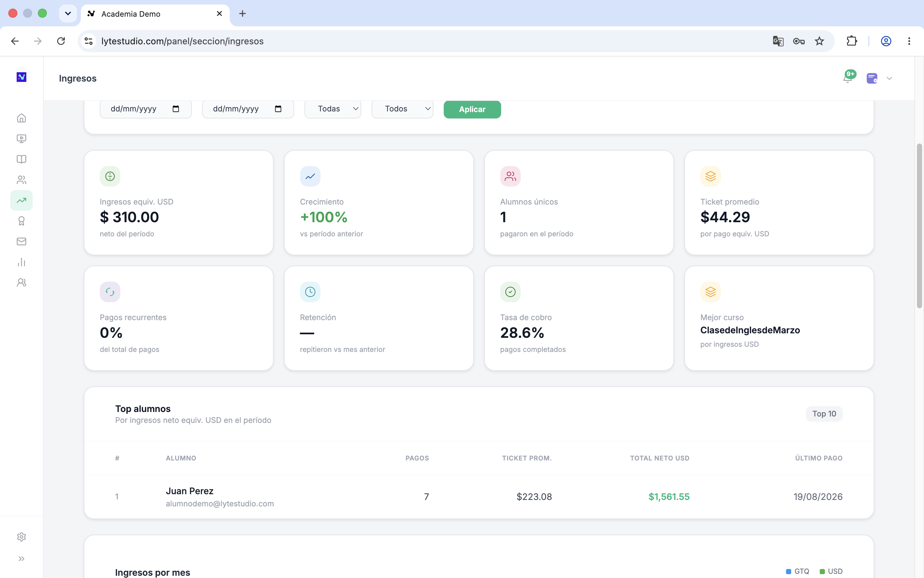Open the certificates award ribbon icon
The height and width of the screenshot is (578, 924).
point(21,221)
